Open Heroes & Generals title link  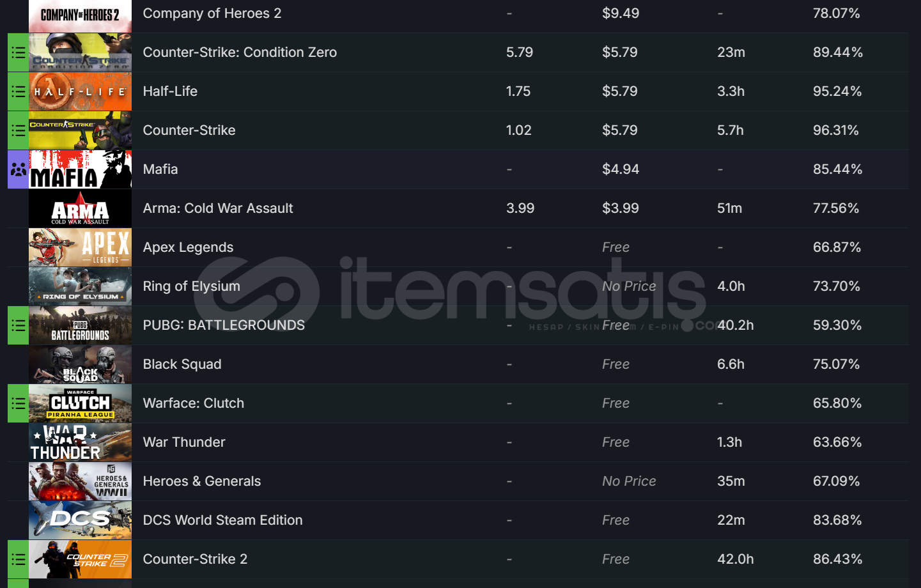(202, 481)
